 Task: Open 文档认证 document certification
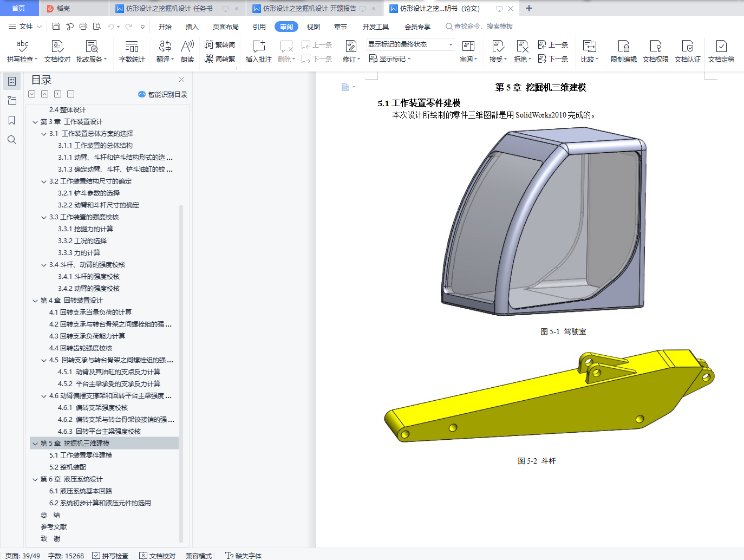pyautogui.click(x=688, y=51)
